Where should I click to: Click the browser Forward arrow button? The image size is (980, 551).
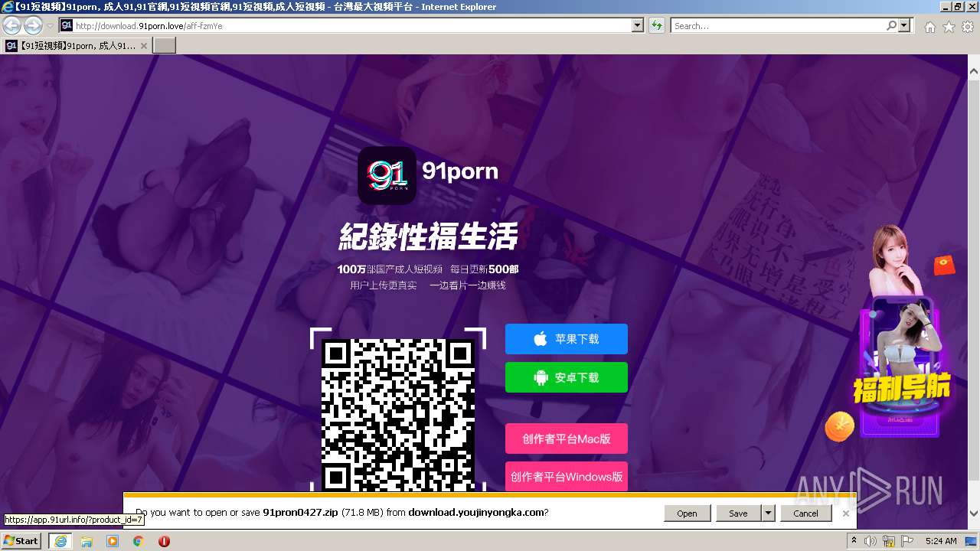33,25
